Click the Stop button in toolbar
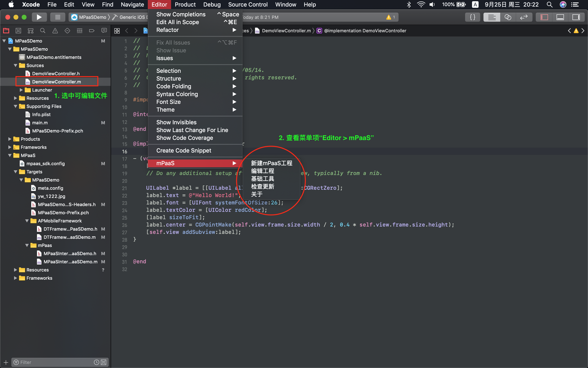 [x=58, y=17]
